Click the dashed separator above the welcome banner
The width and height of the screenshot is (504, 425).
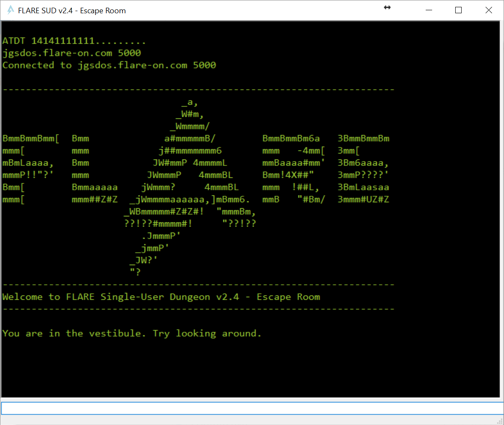coord(198,284)
